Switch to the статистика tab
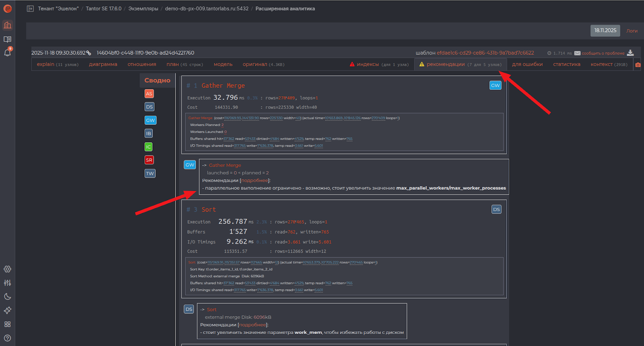Viewport: 644px width, 346px height. click(x=567, y=64)
